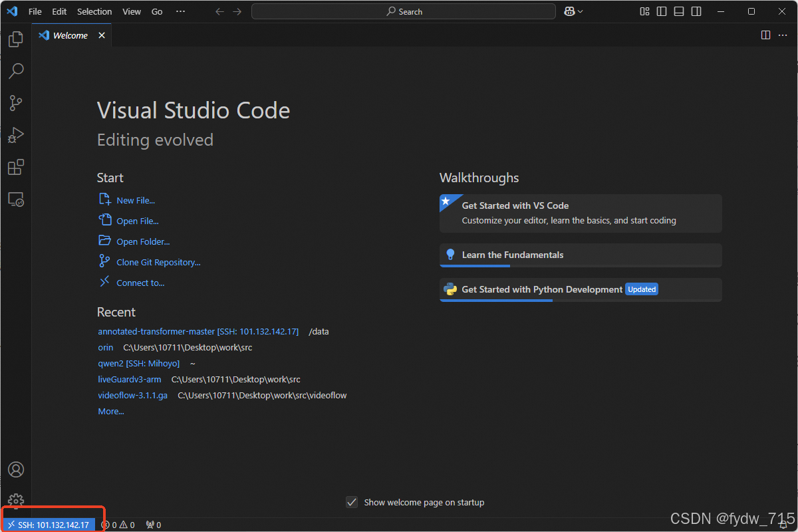Open Get Started with VS Code walkthrough

click(581, 213)
